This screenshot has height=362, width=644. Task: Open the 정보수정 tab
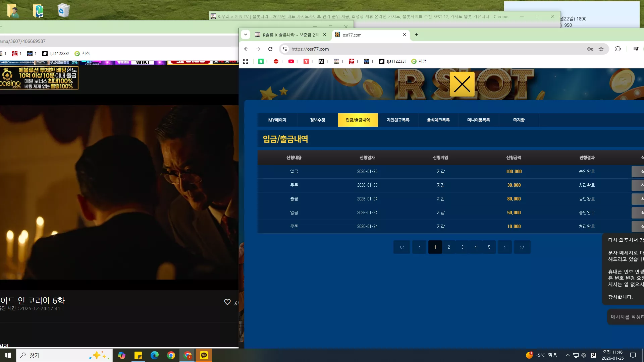click(x=318, y=120)
